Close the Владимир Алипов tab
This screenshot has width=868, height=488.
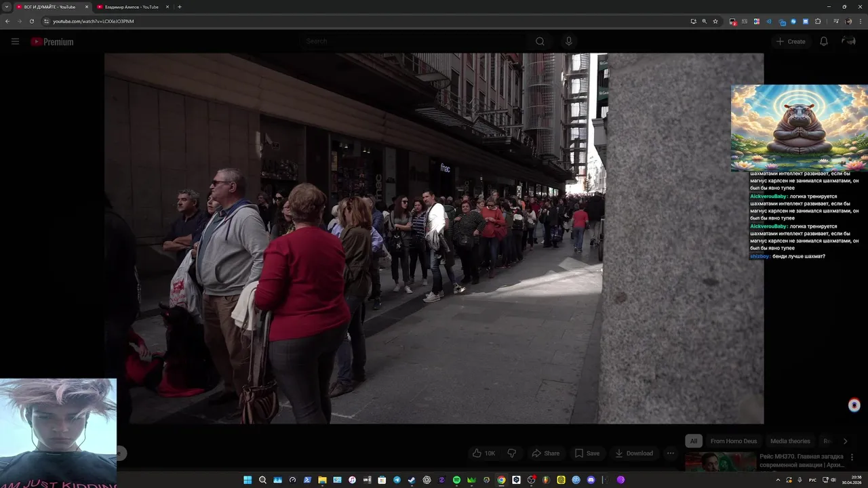click(x=167, y=7)
